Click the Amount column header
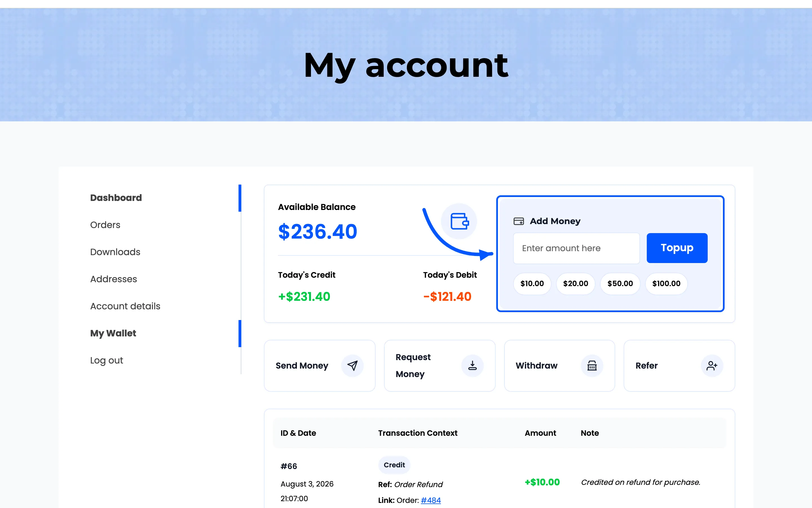Screen dimensions: 812x508 pos(540,433)
